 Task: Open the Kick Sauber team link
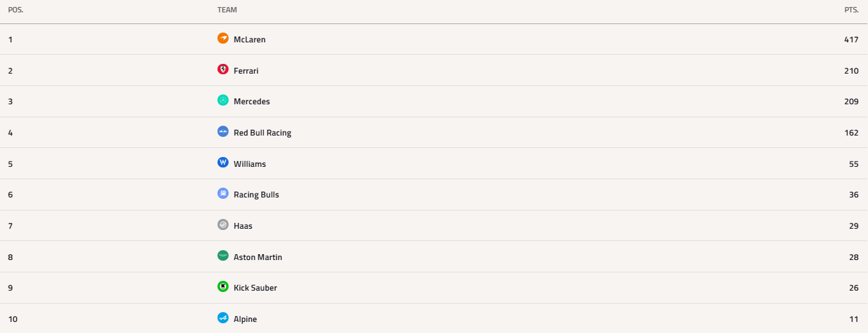click(x=255, y=288)
